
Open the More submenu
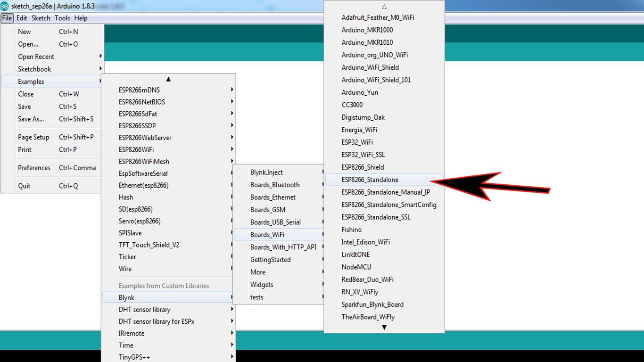[279, 272]
